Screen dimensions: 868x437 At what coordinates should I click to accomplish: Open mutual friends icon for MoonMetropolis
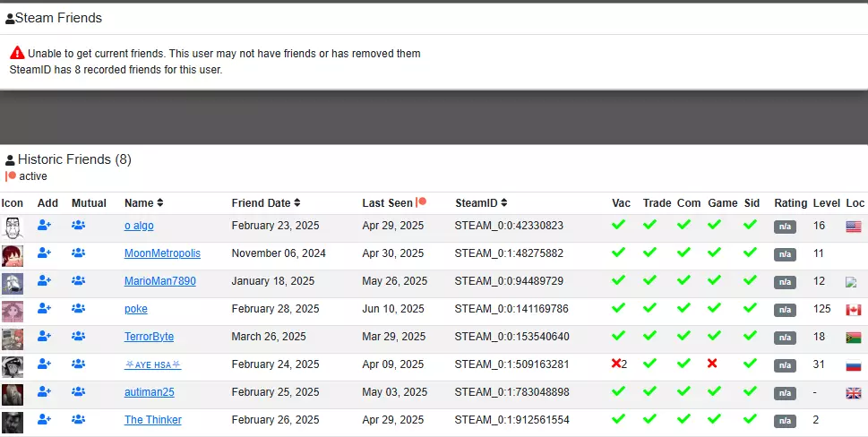pos(78,253)
